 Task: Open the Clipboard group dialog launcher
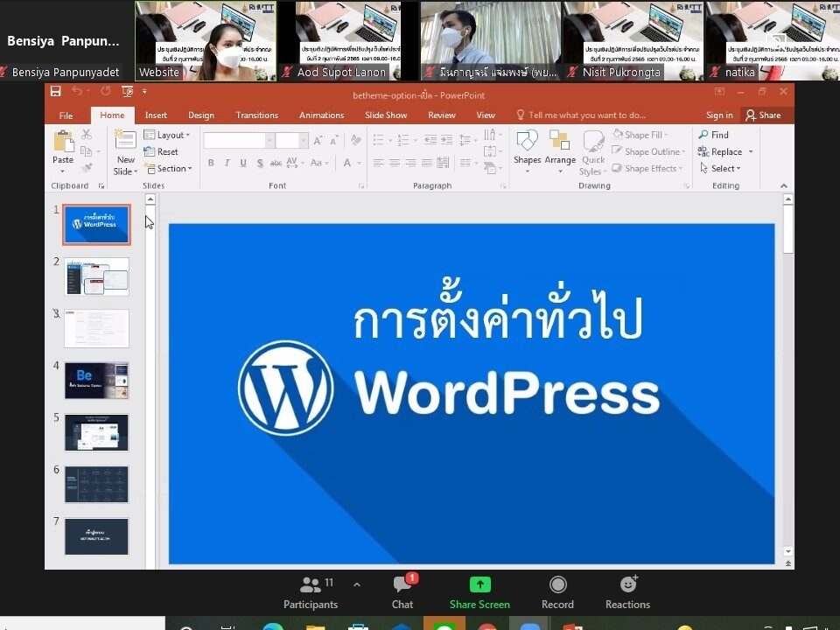coord(101,185)
